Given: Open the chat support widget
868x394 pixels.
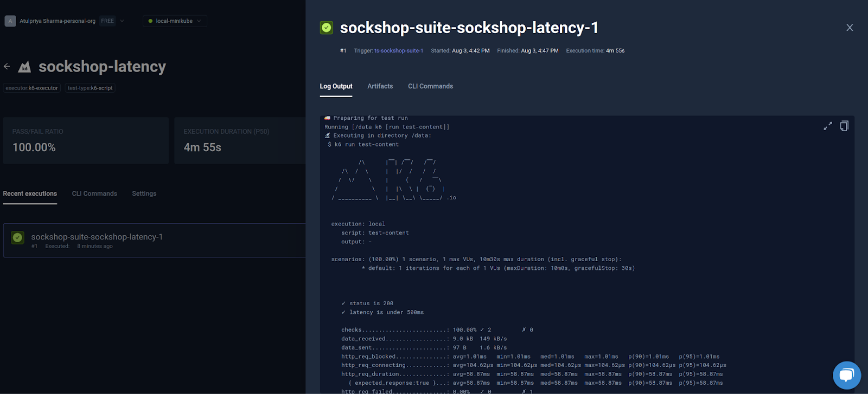Looking at the screenshot, I should [x=846, y=375].
